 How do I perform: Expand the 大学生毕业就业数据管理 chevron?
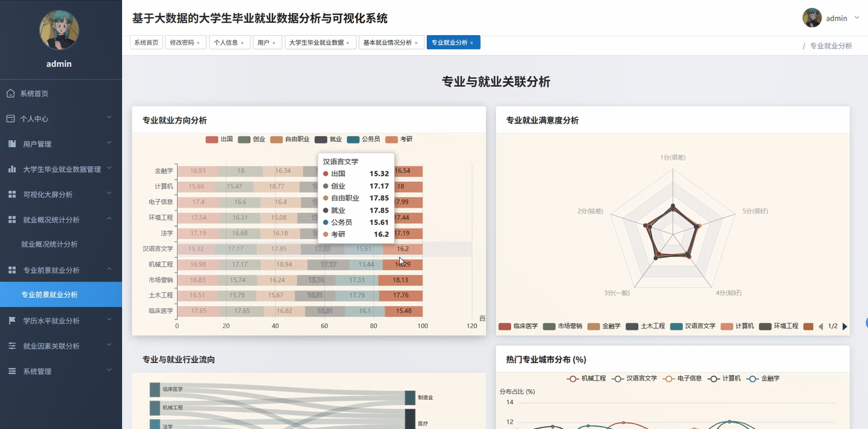[x=109, y=168]
